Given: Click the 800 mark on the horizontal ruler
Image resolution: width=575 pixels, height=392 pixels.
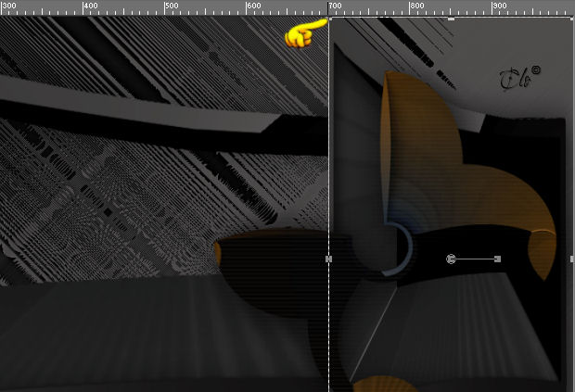Looking at the screenshot, I should point(417,6).
